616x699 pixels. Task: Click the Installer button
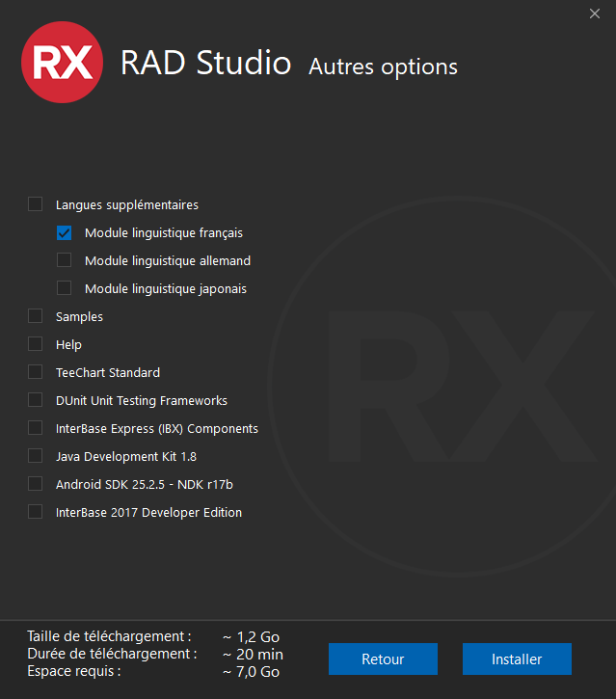point(517,659)
